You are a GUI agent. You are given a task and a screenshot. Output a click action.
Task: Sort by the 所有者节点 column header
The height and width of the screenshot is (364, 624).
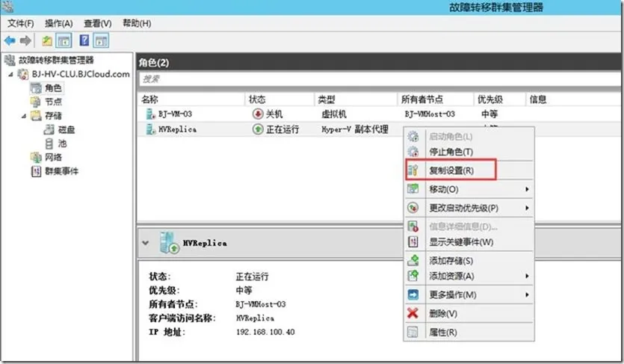coord(436,99)
